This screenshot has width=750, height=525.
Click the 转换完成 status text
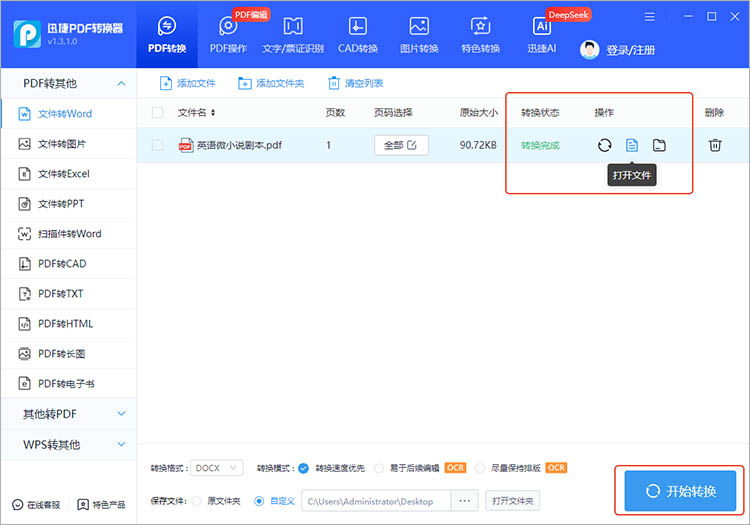(540, 145)
